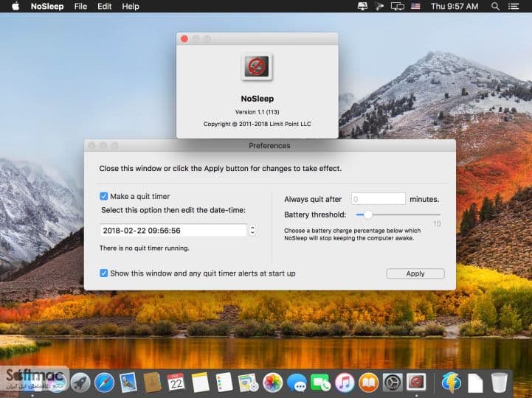Open Calendar icon showing 22

(x=176, y=383)
